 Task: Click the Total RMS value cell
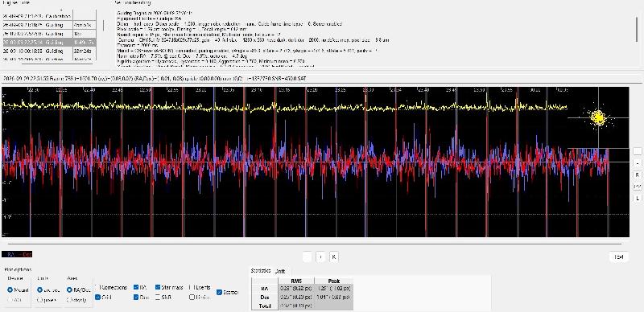[296, 306]
